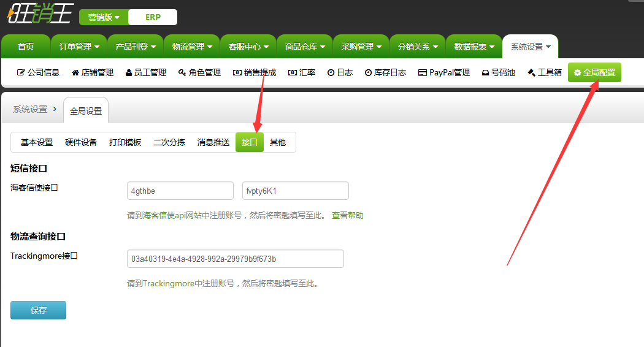Expand 物流管理 menu

[x=192, y=47]
